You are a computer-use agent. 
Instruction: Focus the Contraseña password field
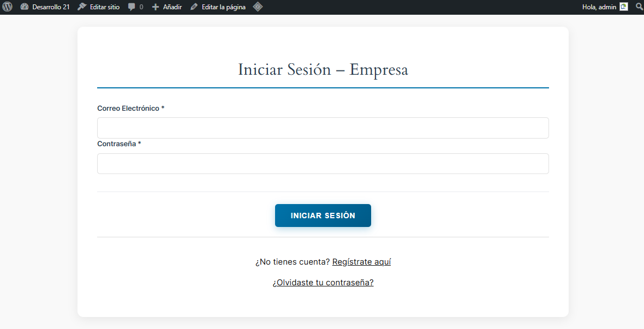point(323,164)
